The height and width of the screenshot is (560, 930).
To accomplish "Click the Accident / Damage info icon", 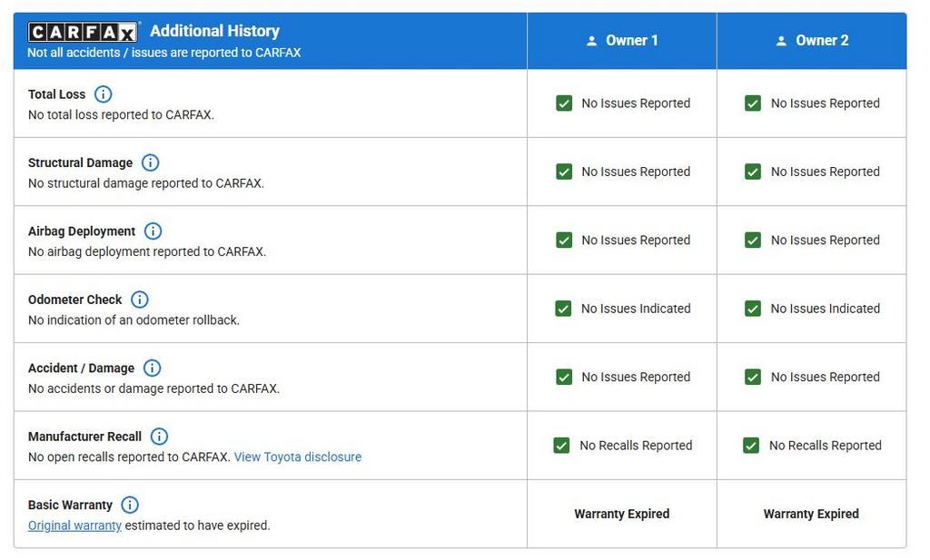I will (x=153, y=368).
